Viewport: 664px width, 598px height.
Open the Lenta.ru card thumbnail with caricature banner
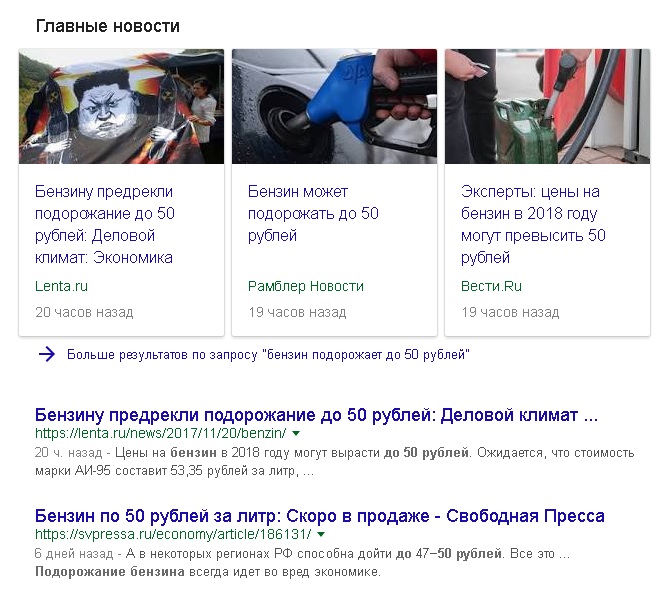[122, 106]
